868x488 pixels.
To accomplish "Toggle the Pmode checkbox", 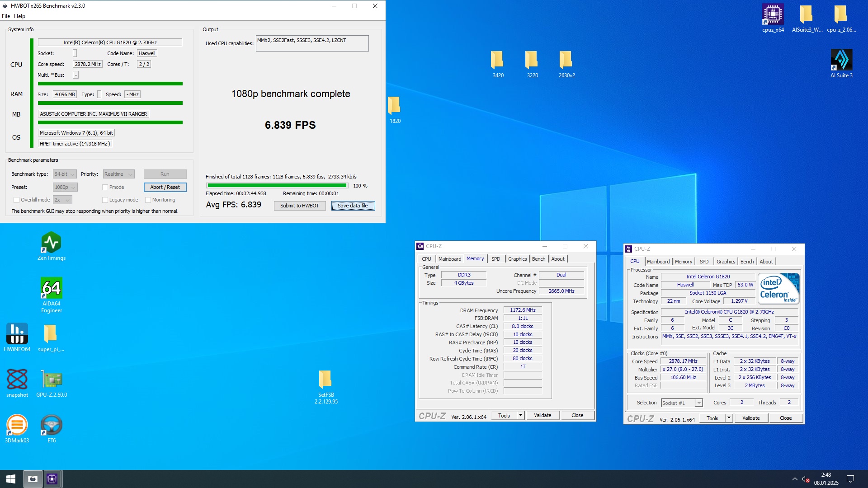I will [x=105, y=187].
